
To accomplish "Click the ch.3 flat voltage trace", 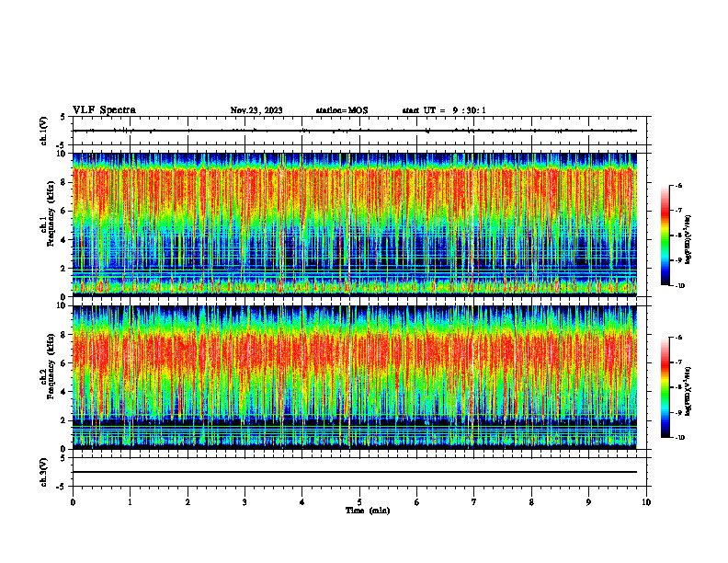I will 355,472.
